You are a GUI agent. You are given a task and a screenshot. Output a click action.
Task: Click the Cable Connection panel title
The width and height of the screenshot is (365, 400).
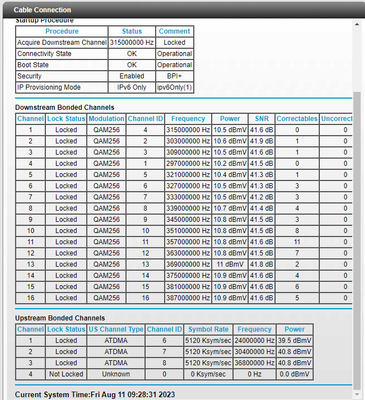click(42, 10)
